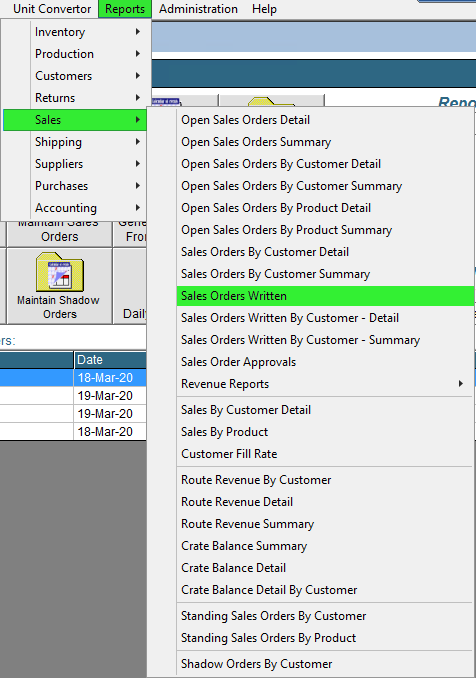Screen dimensions: 476x678
Task: Select the Sales reports submenu
Action: tap(75, 120)
